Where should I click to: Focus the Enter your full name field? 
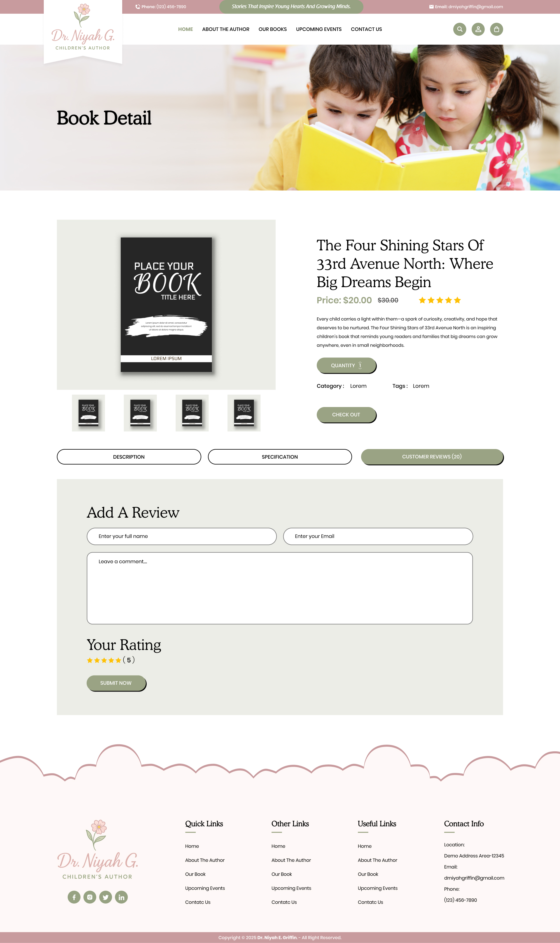click(181, 536)
